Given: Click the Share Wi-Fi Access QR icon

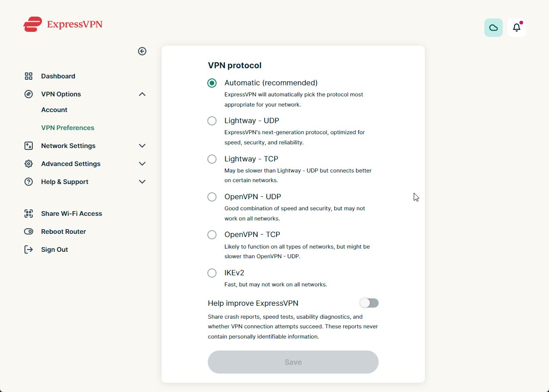Looking at the screenshot, I should tap(29, 214).
